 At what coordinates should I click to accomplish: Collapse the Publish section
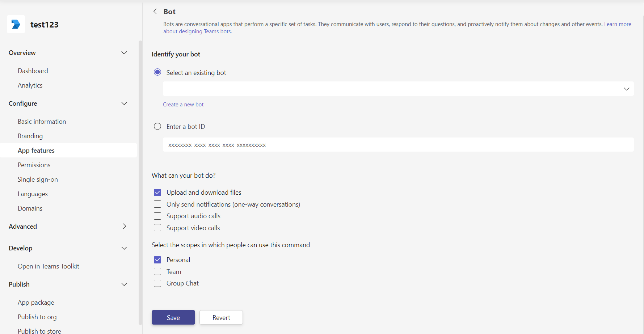point(124,284)
